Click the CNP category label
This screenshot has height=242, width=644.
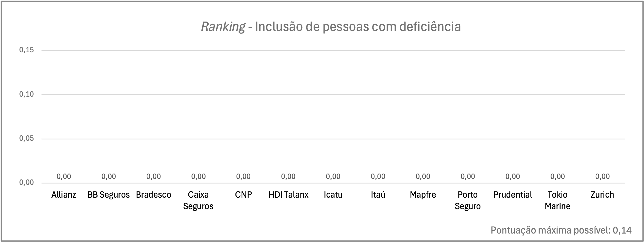(x=243, y=195)
